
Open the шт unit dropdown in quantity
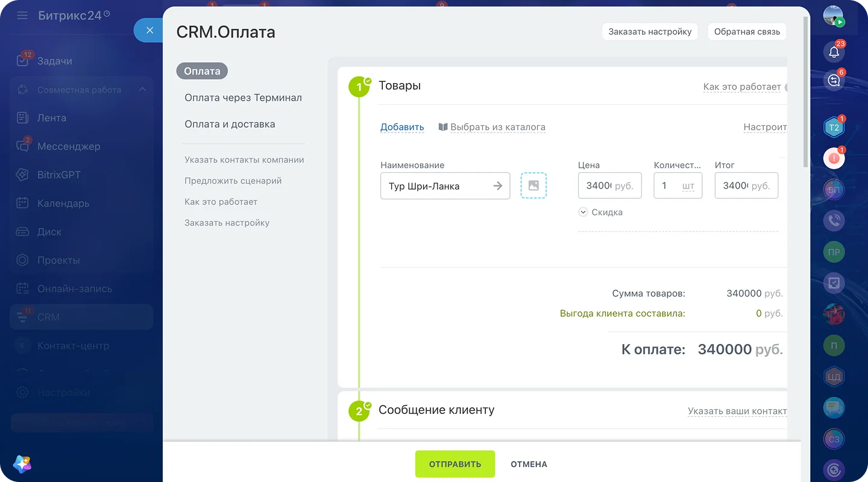(688, 186)
